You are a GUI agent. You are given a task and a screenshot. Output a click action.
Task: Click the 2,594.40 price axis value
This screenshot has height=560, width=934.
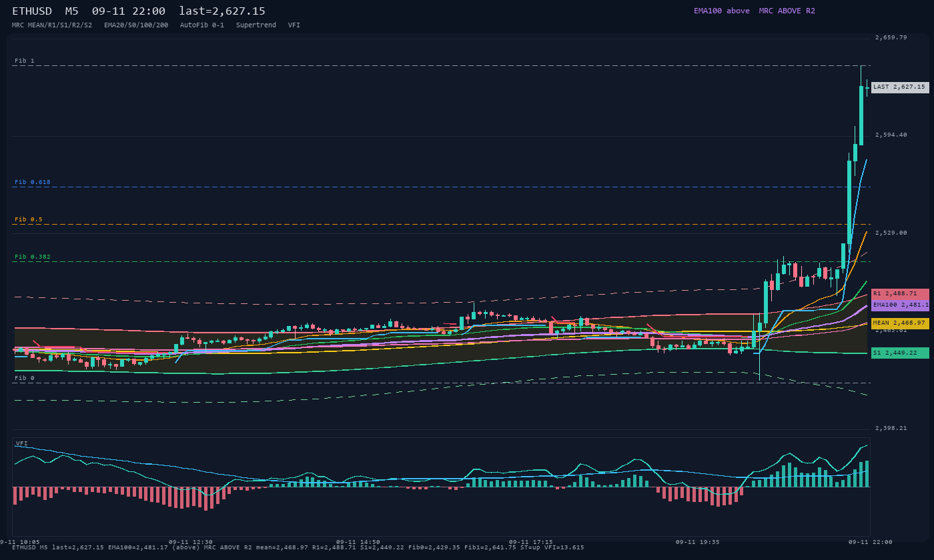[891, 135]
